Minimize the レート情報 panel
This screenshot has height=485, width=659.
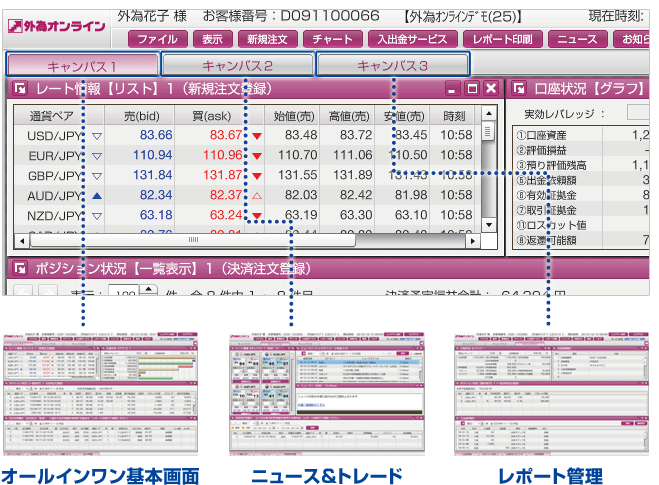(x=452, y=89)
